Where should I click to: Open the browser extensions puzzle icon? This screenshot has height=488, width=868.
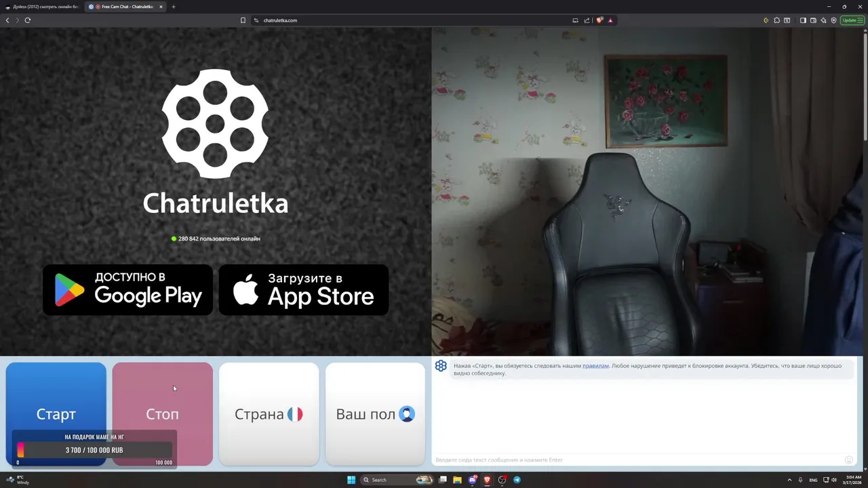[x=776, y=20]
